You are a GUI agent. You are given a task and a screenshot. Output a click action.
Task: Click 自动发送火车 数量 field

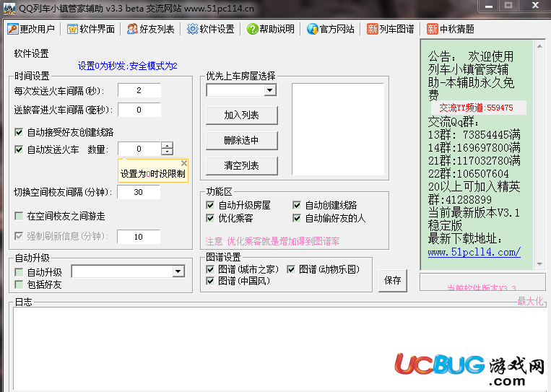click(x=139, y=149)
